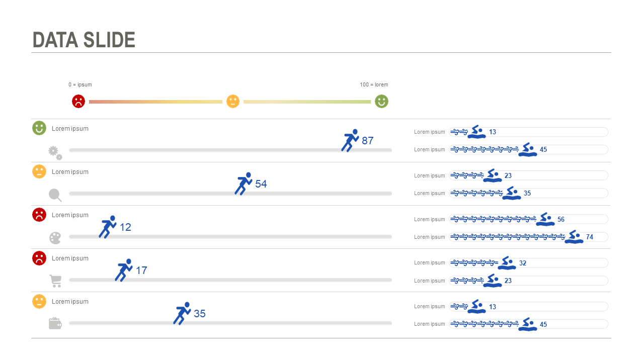Click the magnifying glass icon
This screenshot has height=362, width=644.
[x=55, y=195]
